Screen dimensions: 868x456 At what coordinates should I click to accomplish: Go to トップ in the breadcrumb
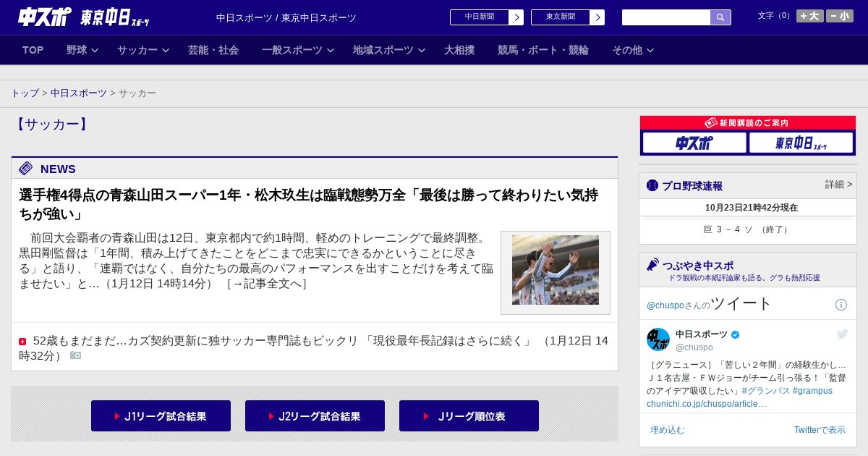25,93
